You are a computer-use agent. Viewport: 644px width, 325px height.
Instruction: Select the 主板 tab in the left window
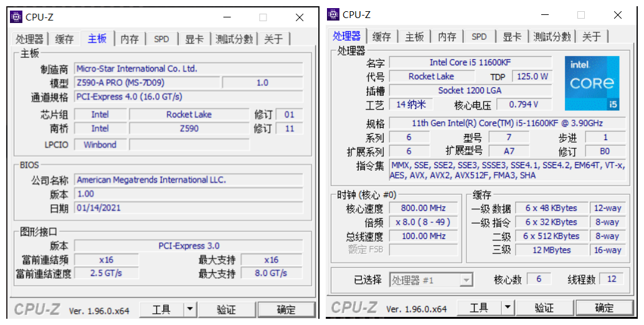point(97,38)
